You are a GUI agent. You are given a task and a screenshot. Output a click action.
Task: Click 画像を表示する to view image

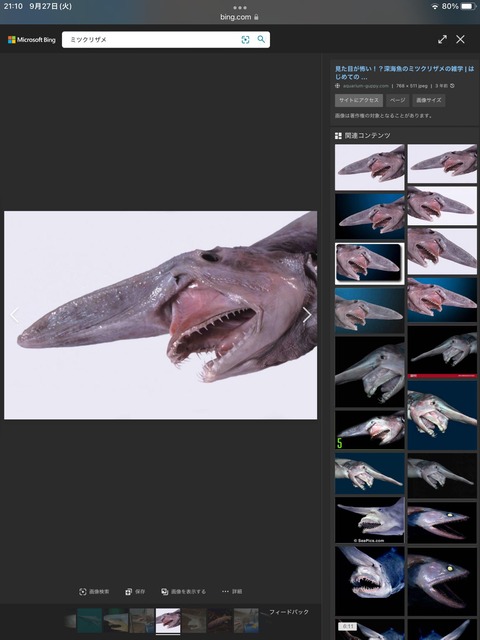pos(183,591)
